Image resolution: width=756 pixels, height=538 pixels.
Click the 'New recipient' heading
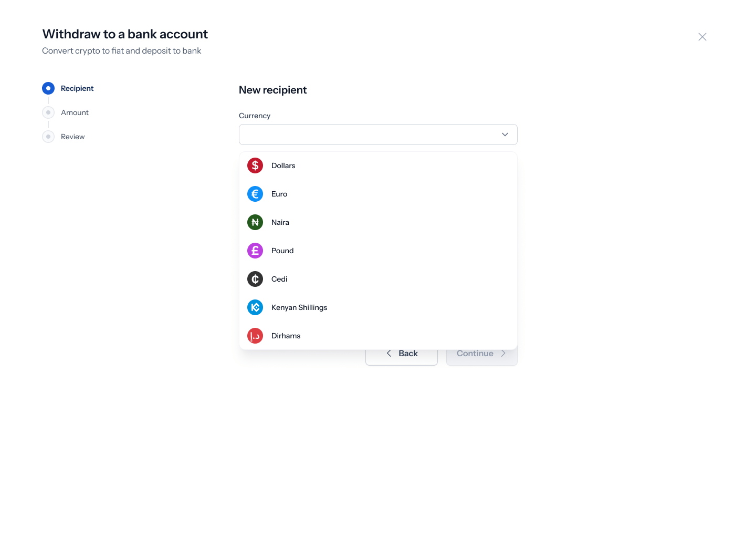point(272,90)
